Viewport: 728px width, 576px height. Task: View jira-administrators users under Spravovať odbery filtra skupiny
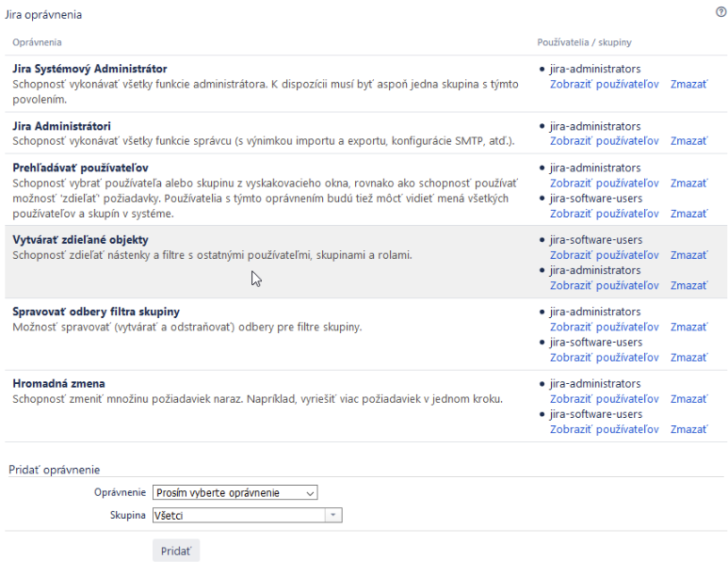[604, 328]
